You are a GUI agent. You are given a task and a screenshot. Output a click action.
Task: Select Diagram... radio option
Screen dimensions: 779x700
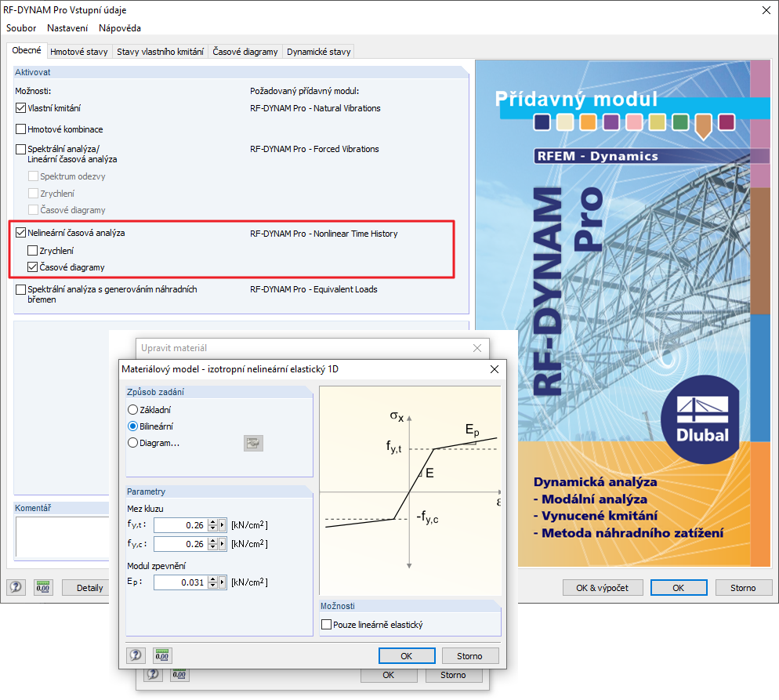pyautogui.click(x=132, y=443)
